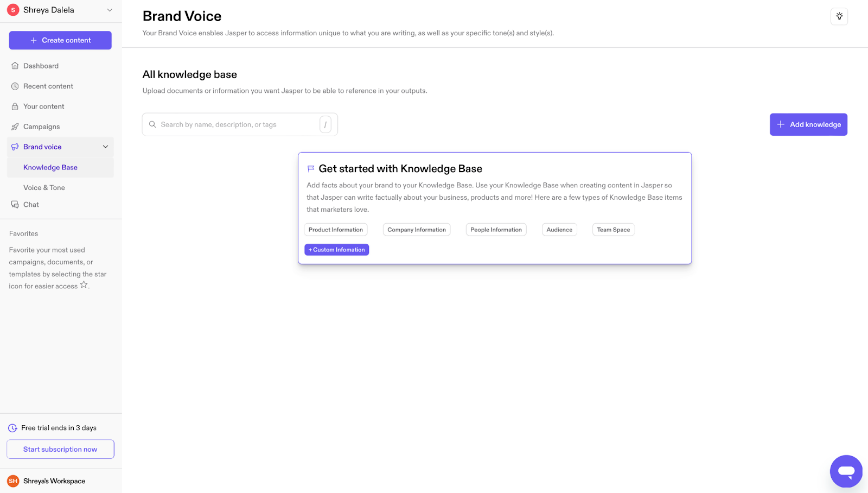Choose the Audience chip
Viewport: 868px width, 493px height.
tap(559, 230)
